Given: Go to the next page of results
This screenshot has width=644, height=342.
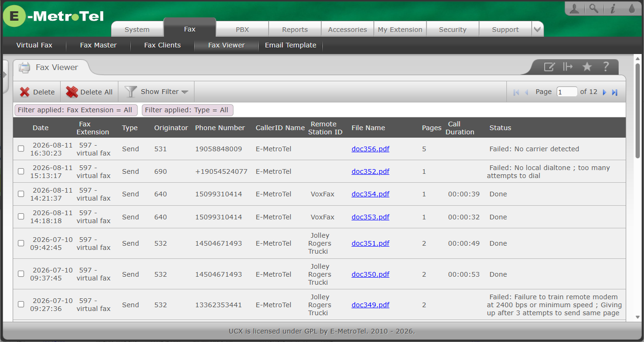Looking at the screenshot, I should pos(605,92).
